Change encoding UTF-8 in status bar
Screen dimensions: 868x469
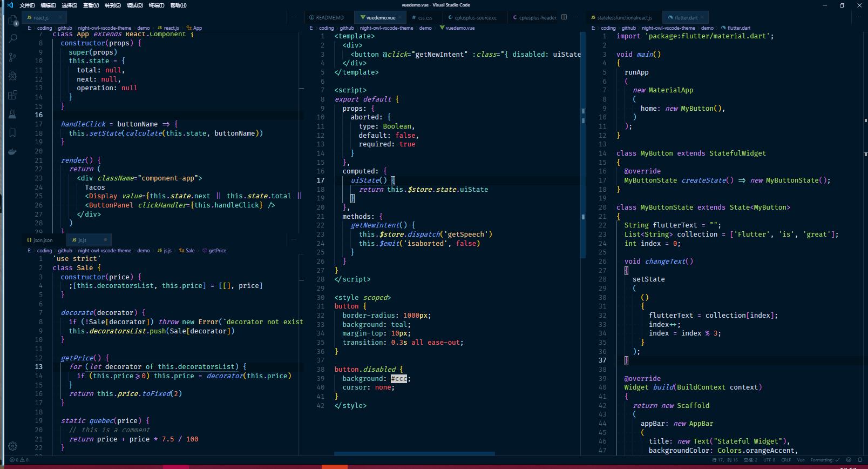(x=769, y=460)
